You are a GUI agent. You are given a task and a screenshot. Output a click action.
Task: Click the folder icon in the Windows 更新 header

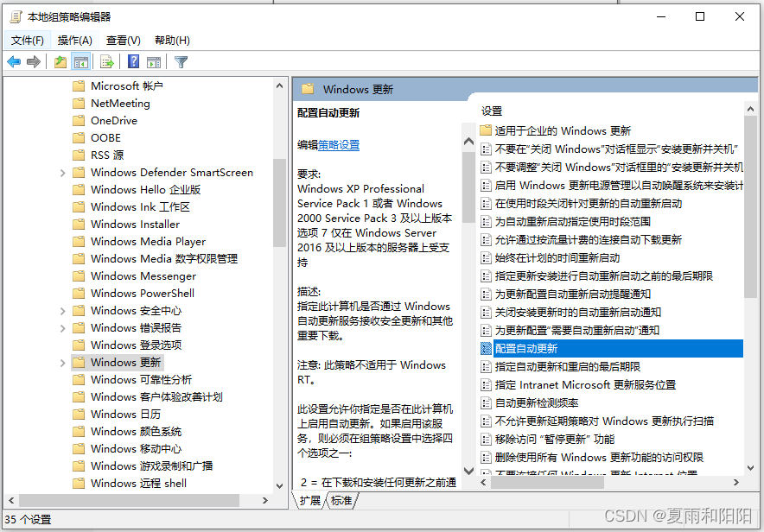point(308,89)
